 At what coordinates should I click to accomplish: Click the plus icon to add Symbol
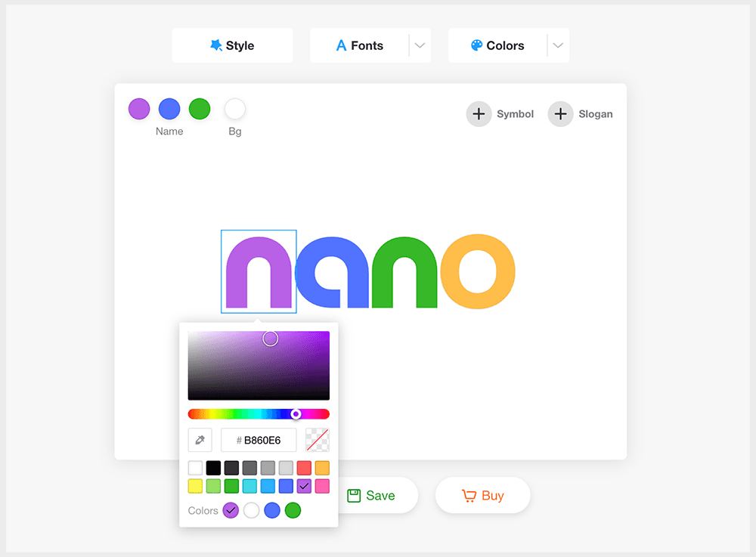(479, 114)
